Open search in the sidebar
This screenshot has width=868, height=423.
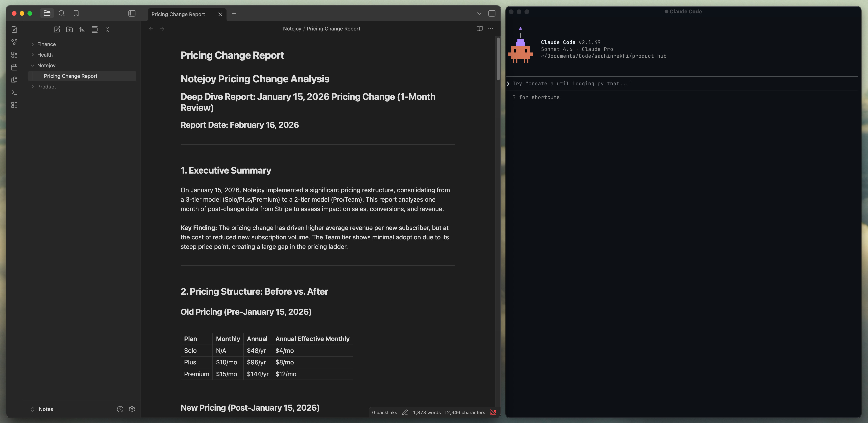click(62, 14)
